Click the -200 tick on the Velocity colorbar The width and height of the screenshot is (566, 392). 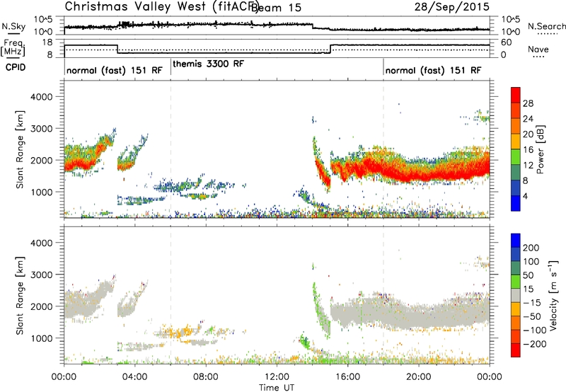click(x=535, y=344)
